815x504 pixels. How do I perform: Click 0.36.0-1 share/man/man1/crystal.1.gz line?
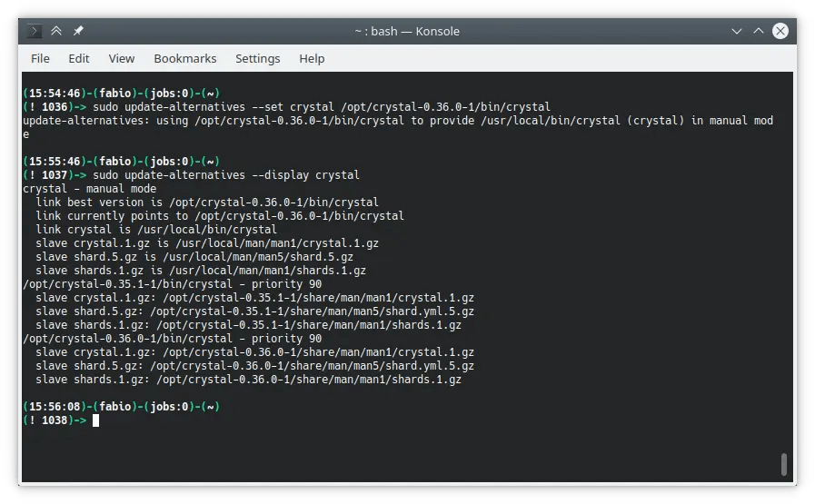coord(254,351)
